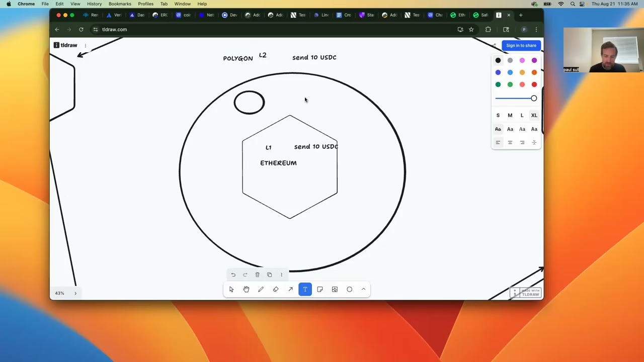Choose the Draw handwritten font
This screenshot has width=644, height=362.
pos(498,129)
